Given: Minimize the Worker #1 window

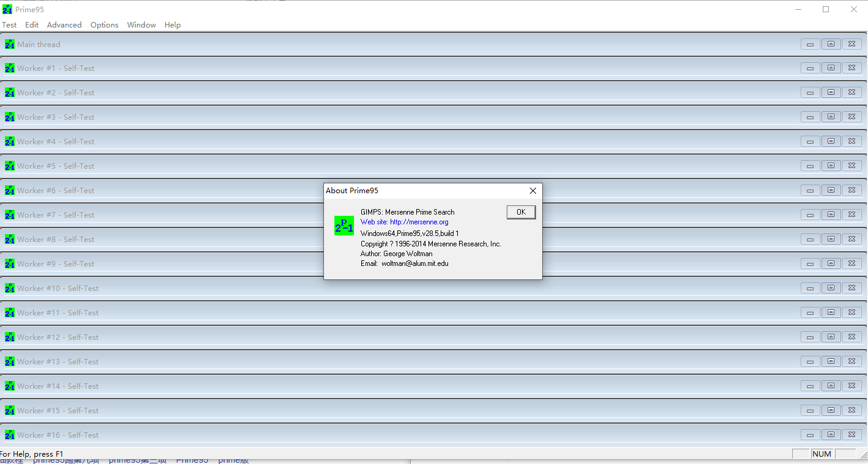Looking at the screenshot, I should coord(810,68).
